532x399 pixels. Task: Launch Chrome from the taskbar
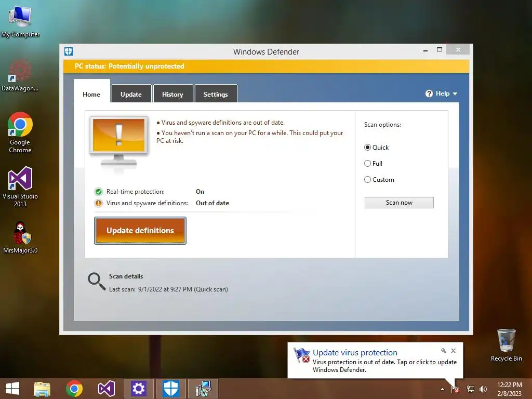74,389
